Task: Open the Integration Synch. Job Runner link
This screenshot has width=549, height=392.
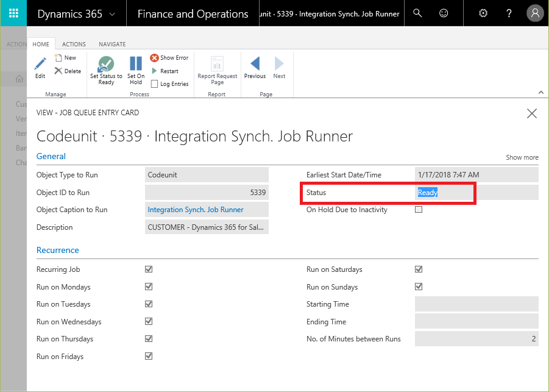Action: click(196, 210)
